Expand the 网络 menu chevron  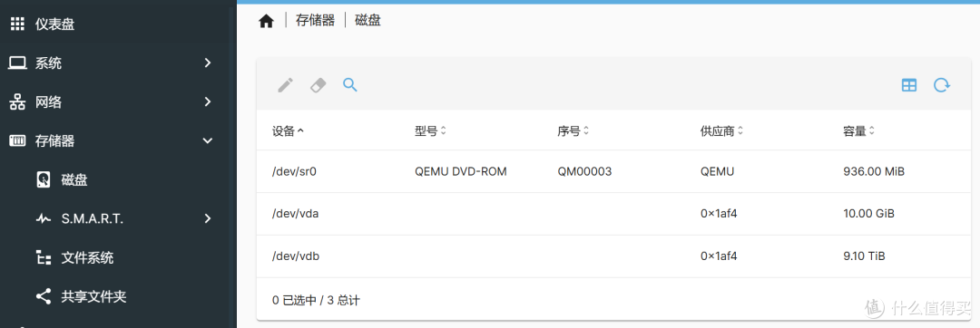(x=208, y=101)
